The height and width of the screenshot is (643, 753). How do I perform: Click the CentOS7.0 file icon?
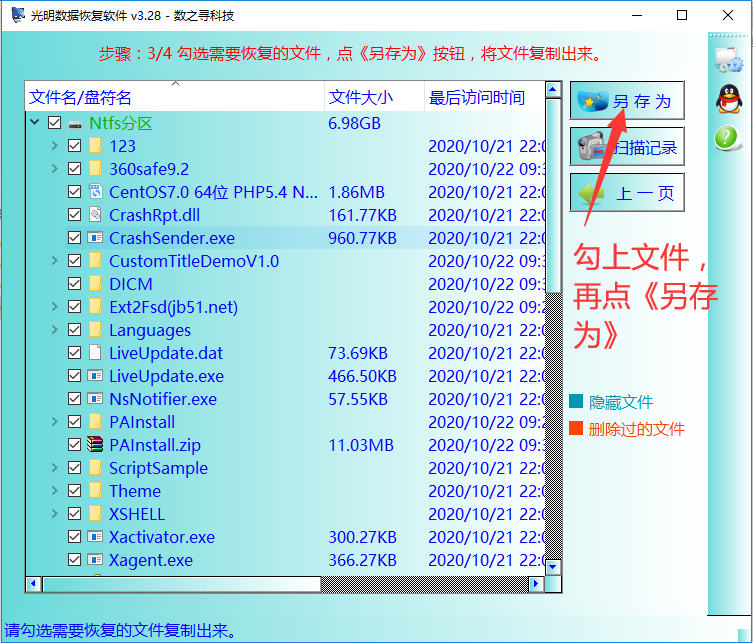coord(95,191)
